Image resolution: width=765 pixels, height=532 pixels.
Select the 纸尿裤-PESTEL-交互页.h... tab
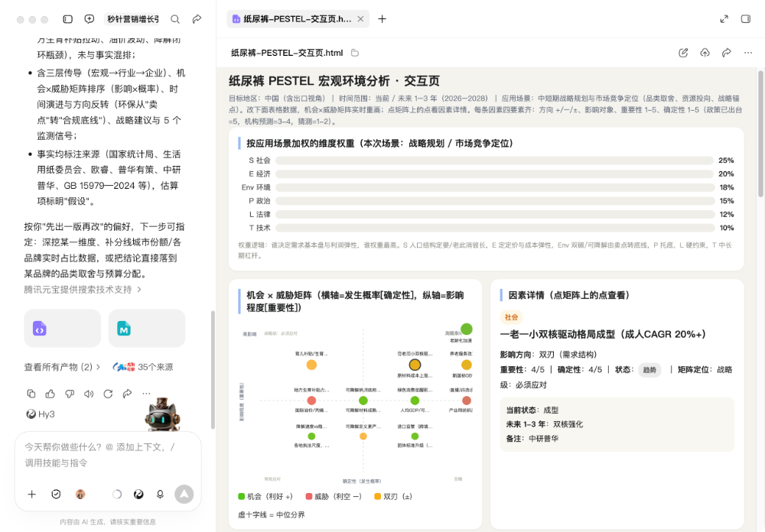click(298, 19)
